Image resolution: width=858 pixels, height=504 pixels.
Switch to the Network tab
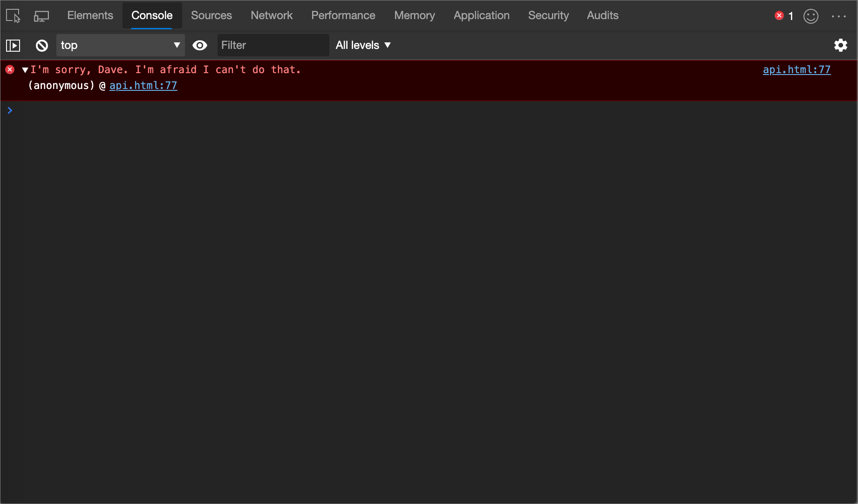[272, 15]
